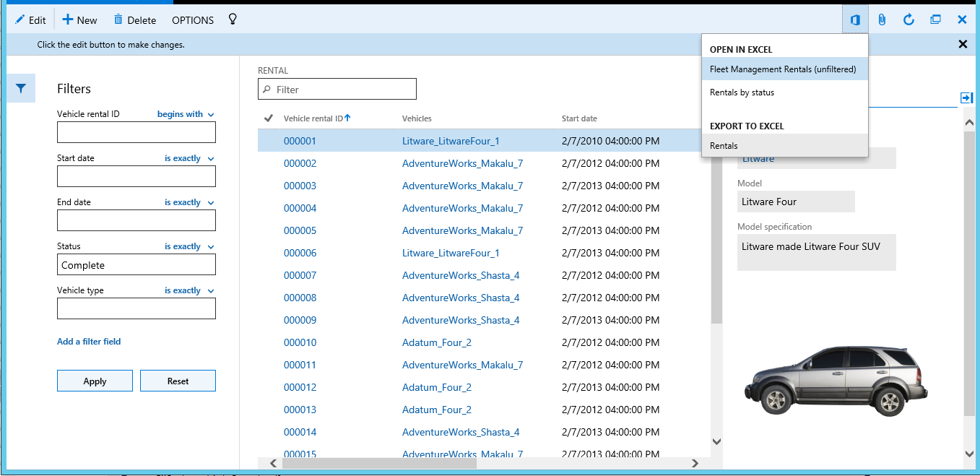980x476 pixels.
Task: Focus the Start date filter field
Action: point(136,176)
